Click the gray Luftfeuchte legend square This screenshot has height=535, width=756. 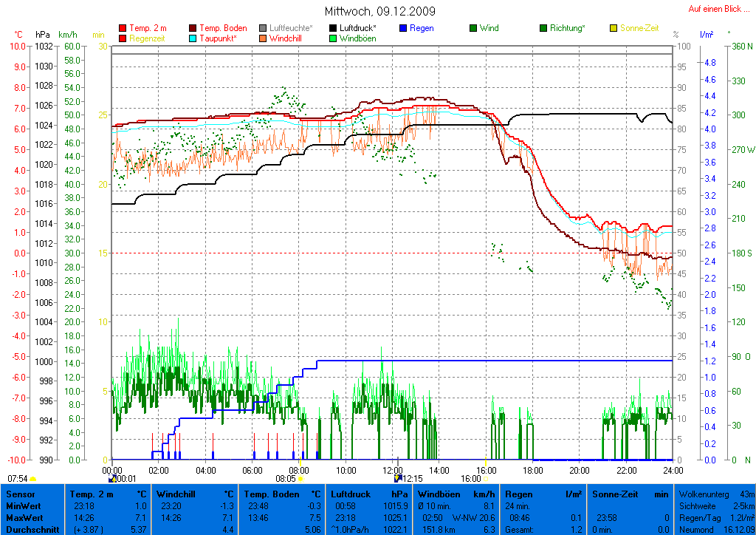click(x=264, y=29)
